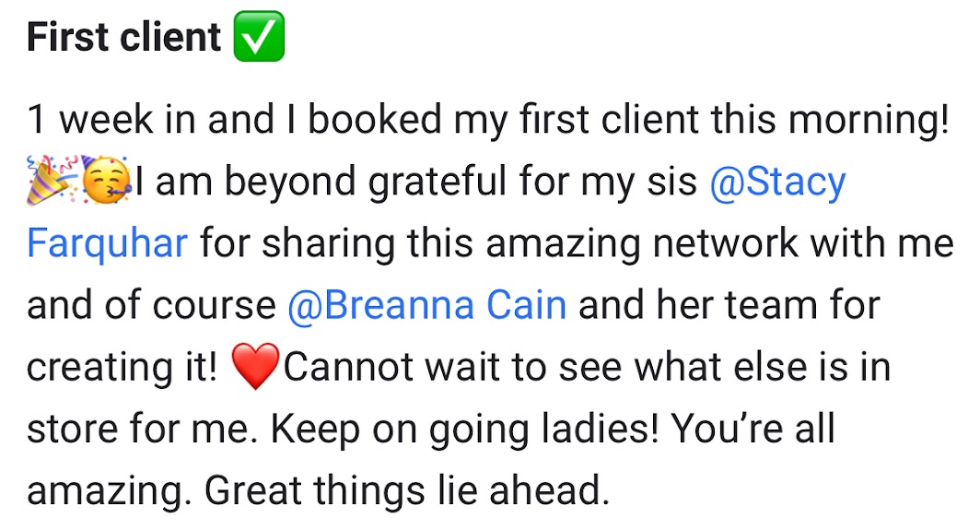Open the @Breanna Cain profile mention
This screenshot has height=530, width=980.
pyautogui.click(x=426, y=305)
